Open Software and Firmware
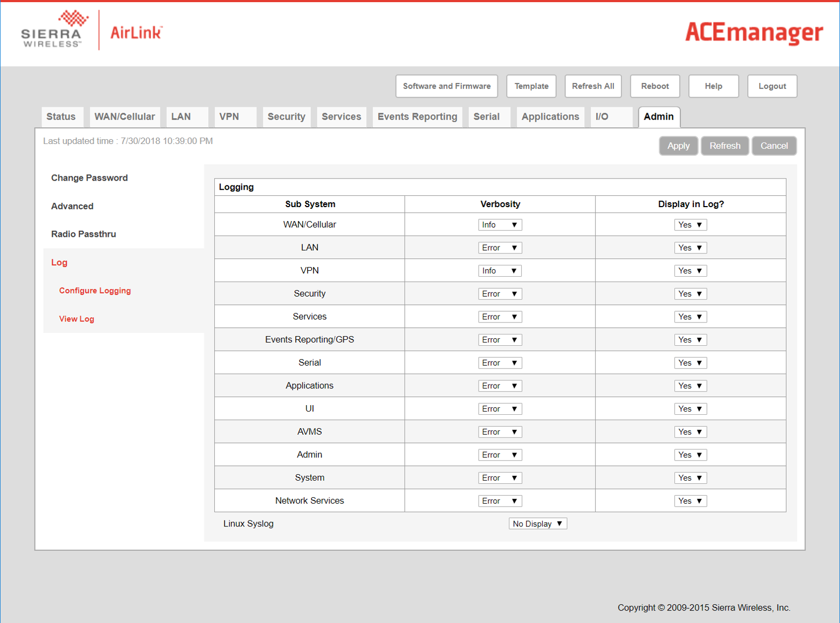The height and width of the screenshot is (623, 840). tap(446, 86)
